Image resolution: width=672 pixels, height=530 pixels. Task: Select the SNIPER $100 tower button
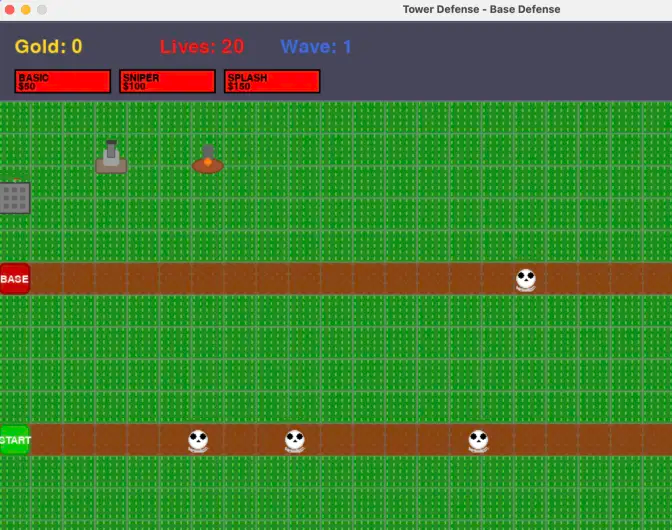(x=167, y=81)
